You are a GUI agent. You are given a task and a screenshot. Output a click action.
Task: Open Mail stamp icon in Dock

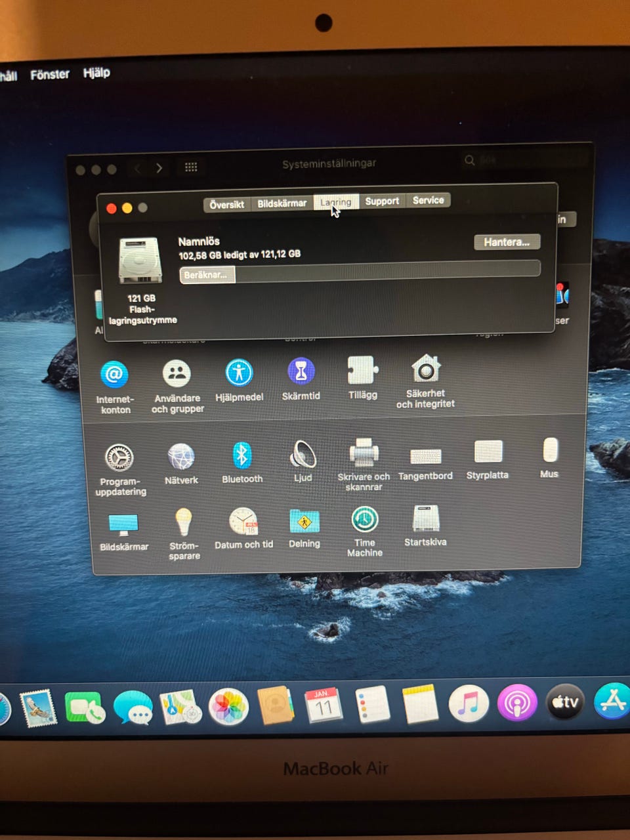(37, 709)
